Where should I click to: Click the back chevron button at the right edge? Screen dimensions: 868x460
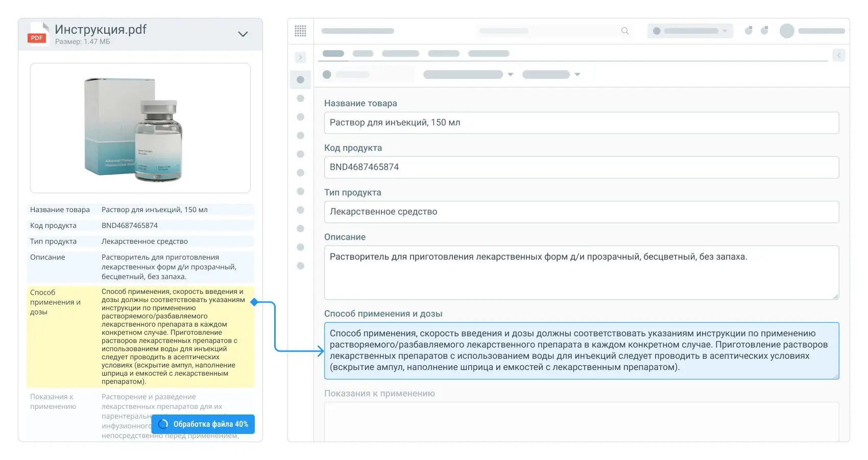[x=839, y=55]
